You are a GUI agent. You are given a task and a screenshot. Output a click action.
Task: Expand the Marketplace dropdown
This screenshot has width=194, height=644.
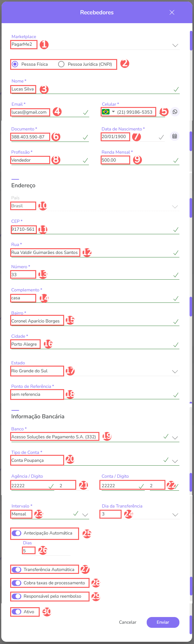[x=175, y=45]
